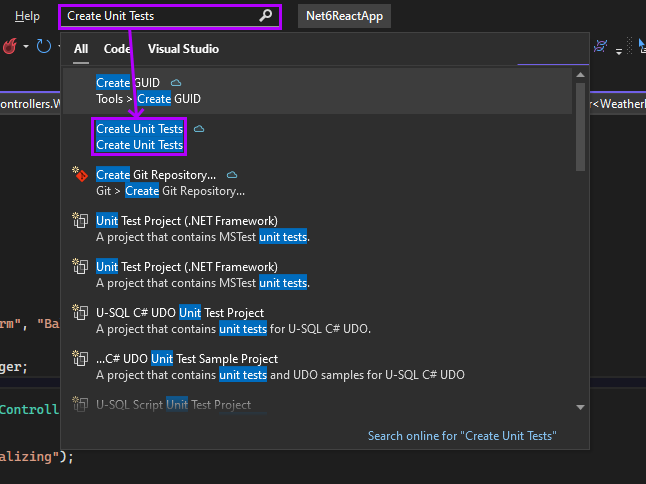Viewport: 646px width, 484px height.
Task: Click the Net6ReactApp solution button
Action: [344, 16]
